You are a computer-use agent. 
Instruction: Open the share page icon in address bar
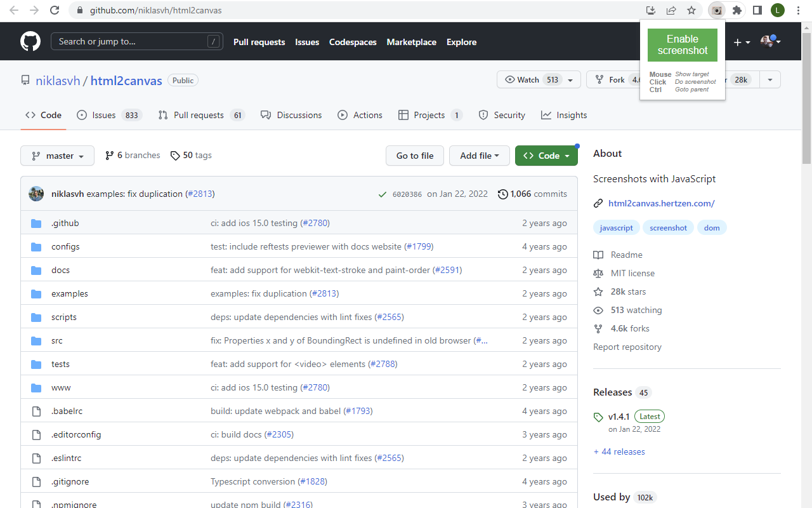[x=671, y=10]
